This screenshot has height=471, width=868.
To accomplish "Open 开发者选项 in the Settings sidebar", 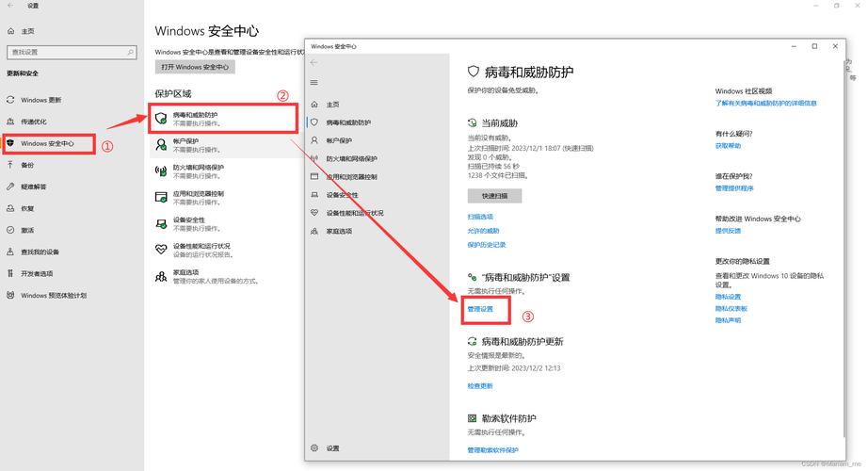I will [x=38, y=273].
